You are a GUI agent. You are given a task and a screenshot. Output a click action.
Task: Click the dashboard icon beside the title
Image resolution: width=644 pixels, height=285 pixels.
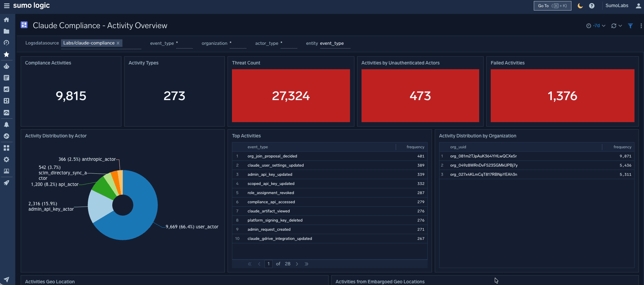click(24, 25)
